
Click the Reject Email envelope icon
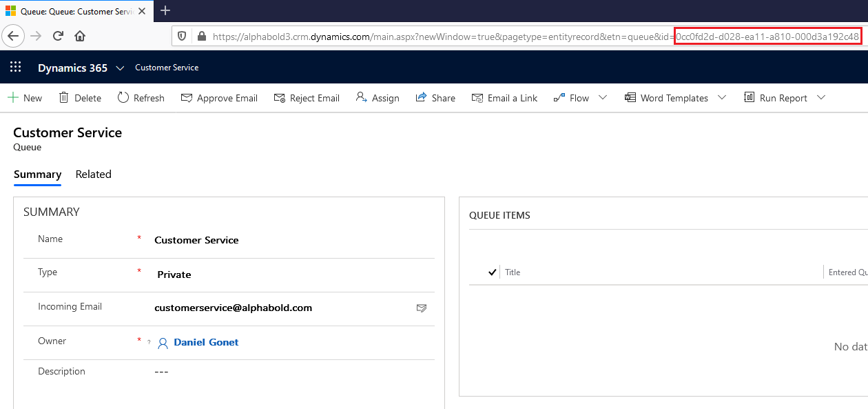[280, 98]
